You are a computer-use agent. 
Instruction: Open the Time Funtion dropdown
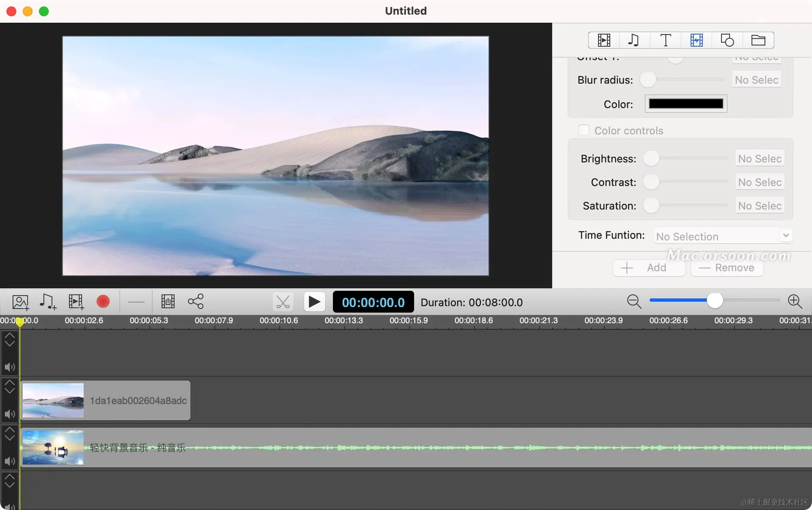point(723,236)
